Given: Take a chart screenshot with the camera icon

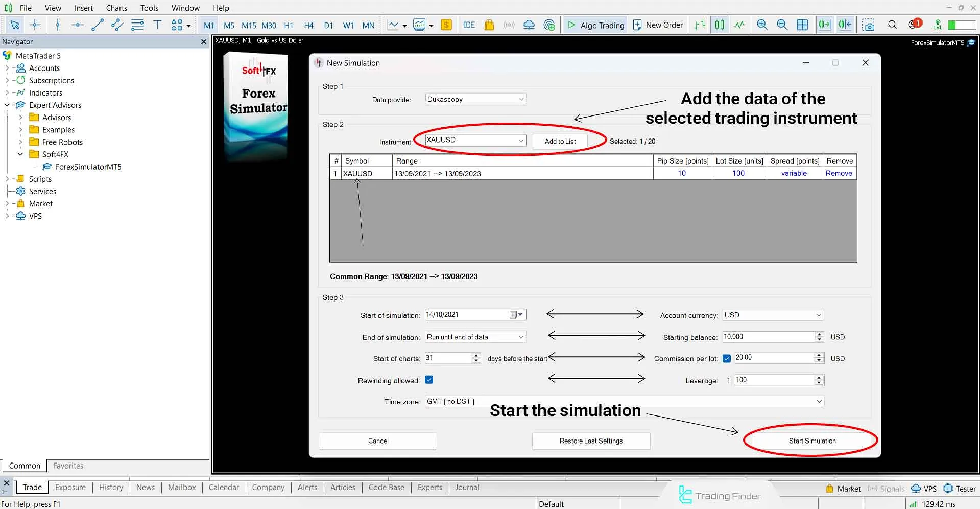Looking at the screenshot, I should coord(869,25).
